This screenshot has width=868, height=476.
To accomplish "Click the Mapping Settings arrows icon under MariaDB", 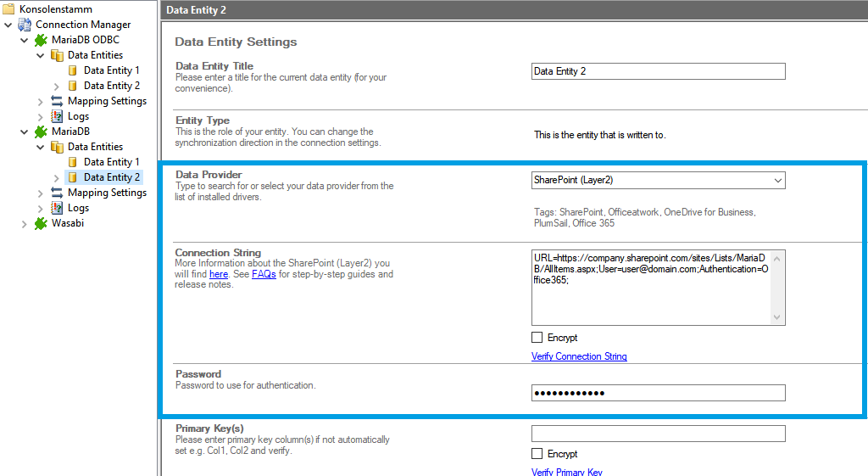I will click(x=57, y=193).
